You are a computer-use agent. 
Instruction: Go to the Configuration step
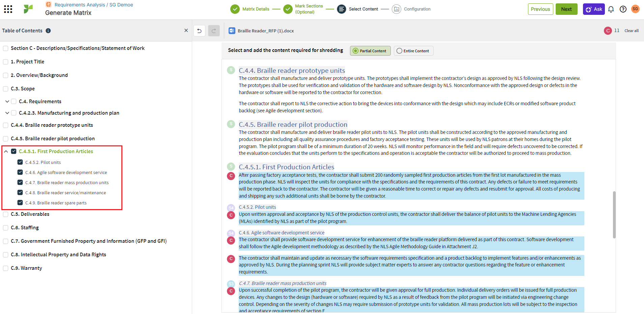[x=417, y=9]
